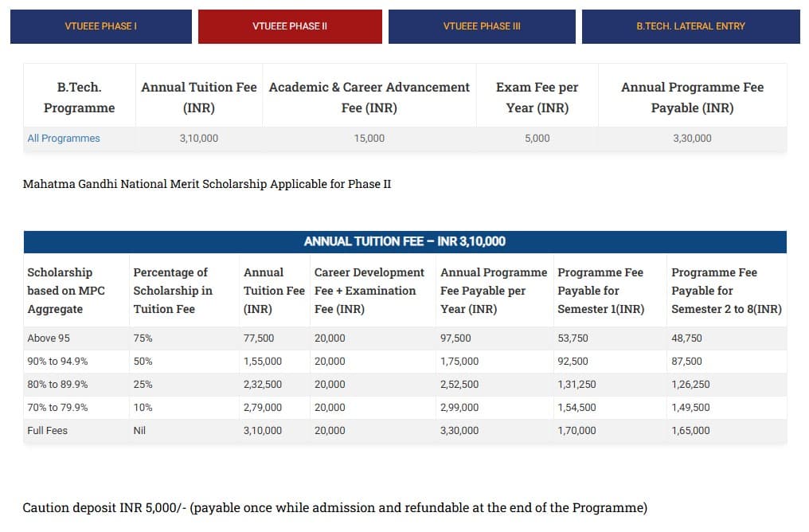Select the VTUEEE PHASE III tab
Image resolution: width=809 pixels, height=532 pixels.
tap(481, 26)
